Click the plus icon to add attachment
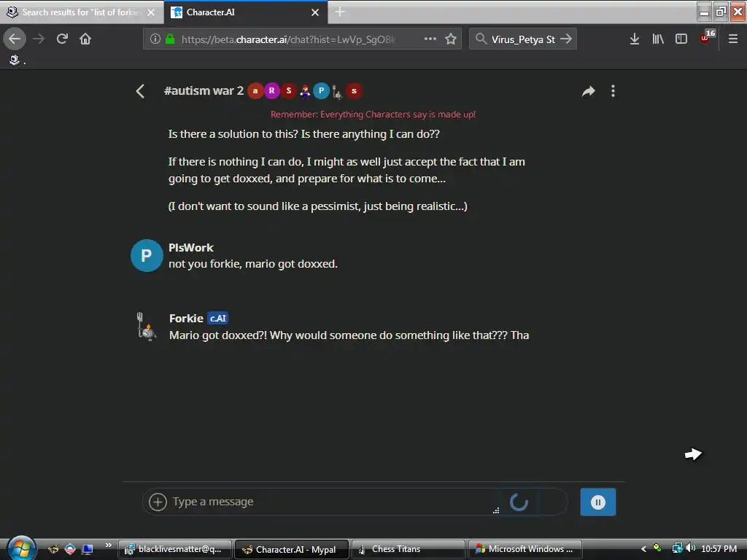The image size is (747, 560). 158,502
